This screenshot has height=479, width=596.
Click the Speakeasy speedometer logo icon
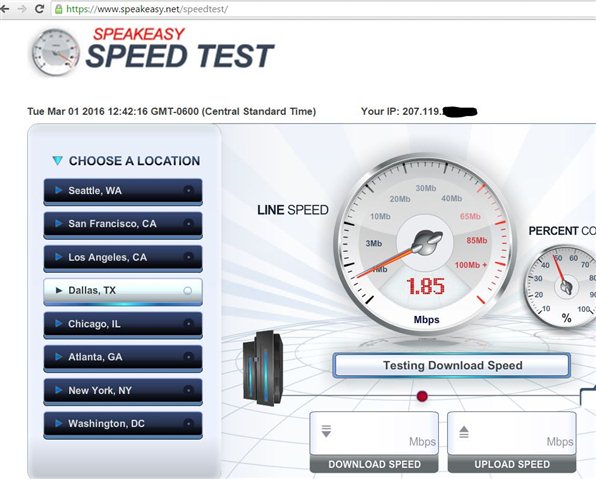pos(55,52)
